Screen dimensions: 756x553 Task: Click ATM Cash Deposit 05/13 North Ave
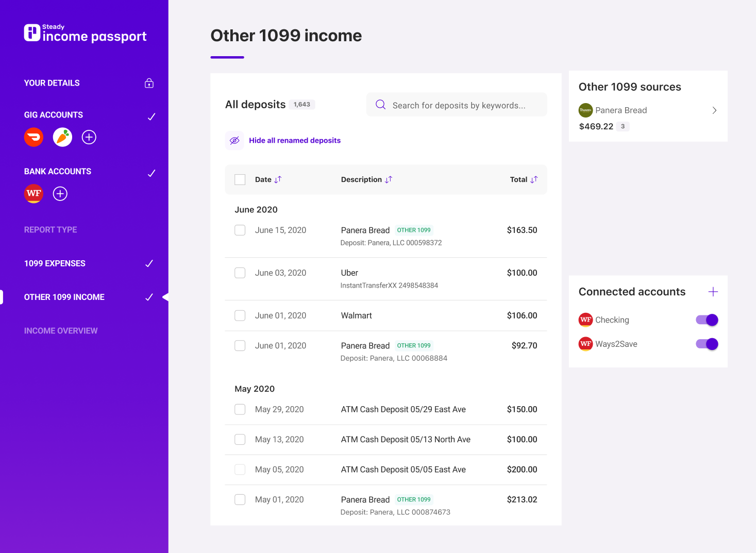click(x=406, y=439)
